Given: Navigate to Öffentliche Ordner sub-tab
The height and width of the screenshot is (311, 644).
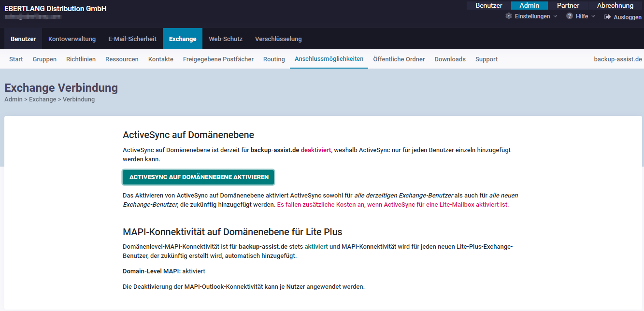Looking at the screenshot, I should tap(399, 59).
